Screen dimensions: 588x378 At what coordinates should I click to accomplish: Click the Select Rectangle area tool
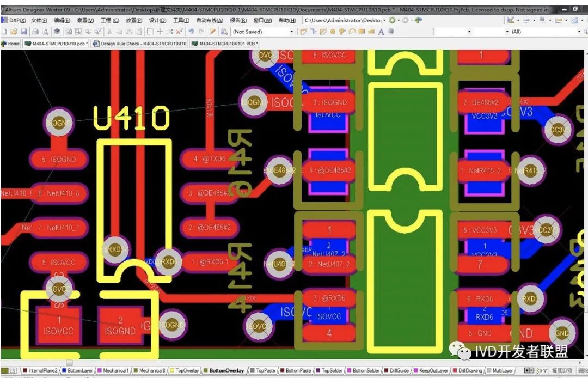[x=150, y=32]
